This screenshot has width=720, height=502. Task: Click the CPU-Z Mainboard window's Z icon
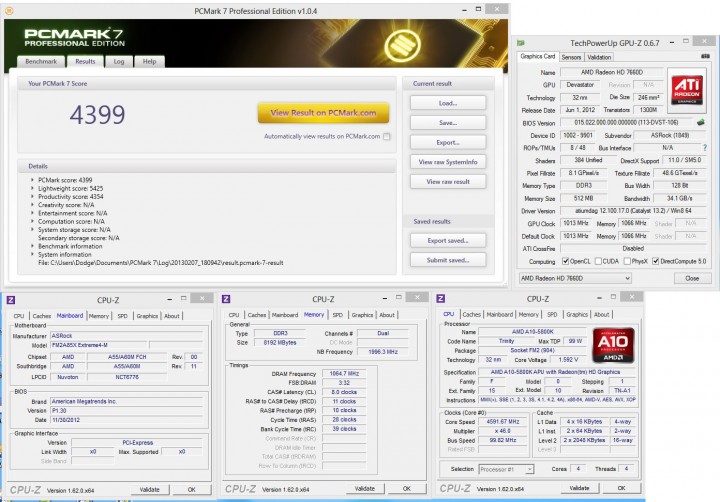(x=11, y=300)
